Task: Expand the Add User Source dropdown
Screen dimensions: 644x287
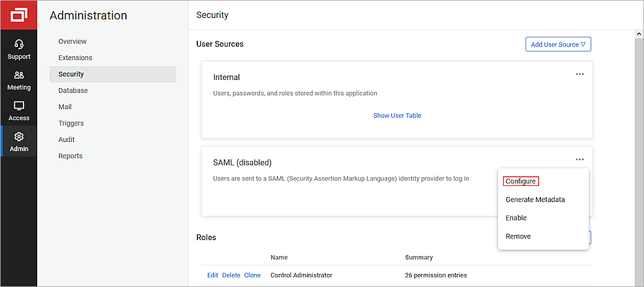Action: point(558,45)
